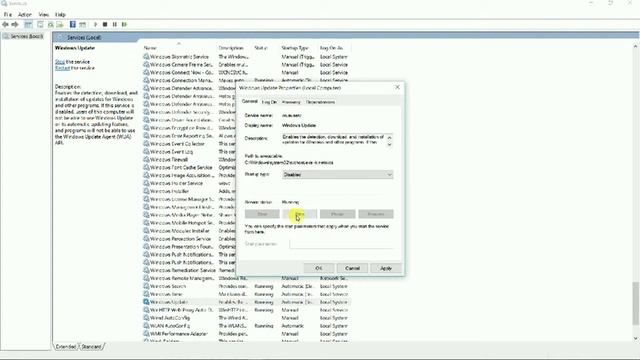
Task: Click the scroll-down arrow of services list
Action: click(x=636, y=338)
